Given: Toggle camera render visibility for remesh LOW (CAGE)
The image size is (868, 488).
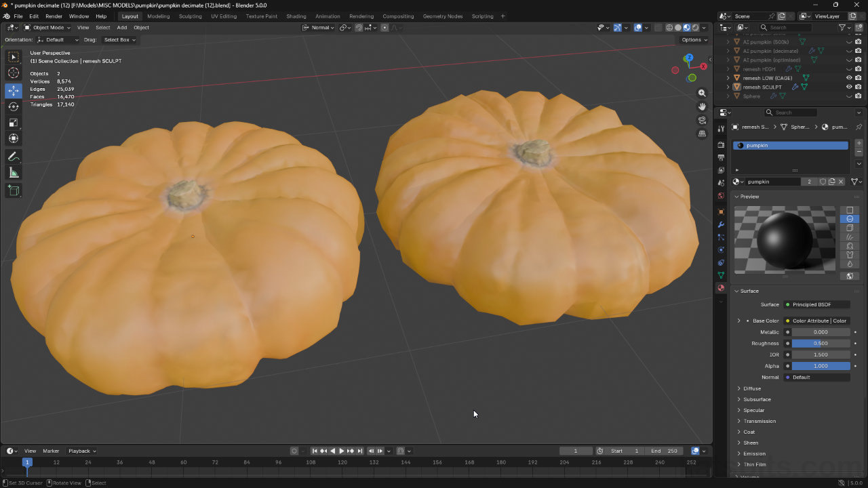Looking at the screenshot, I should pos(859,78).
